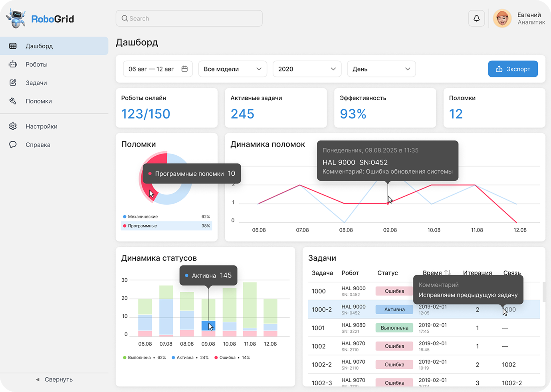Click the notification bell icon
This screenshot has height=392, width=551.
point(476,18)
